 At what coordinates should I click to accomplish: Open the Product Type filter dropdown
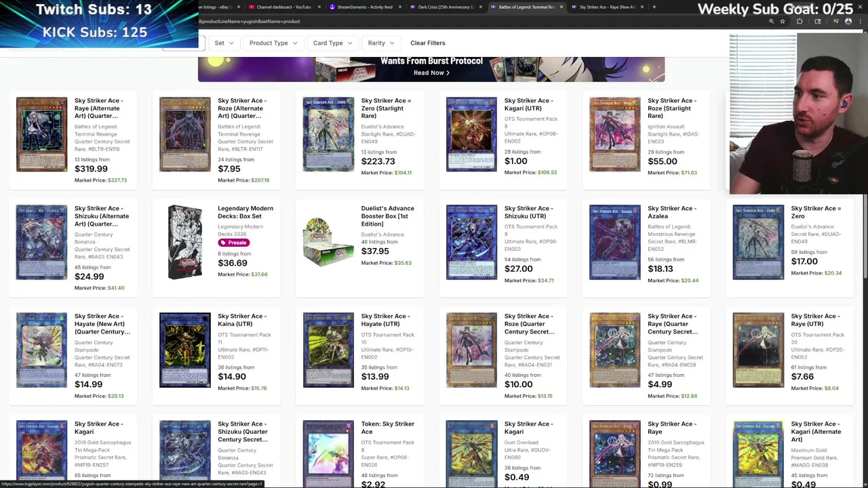click(273, 43)
